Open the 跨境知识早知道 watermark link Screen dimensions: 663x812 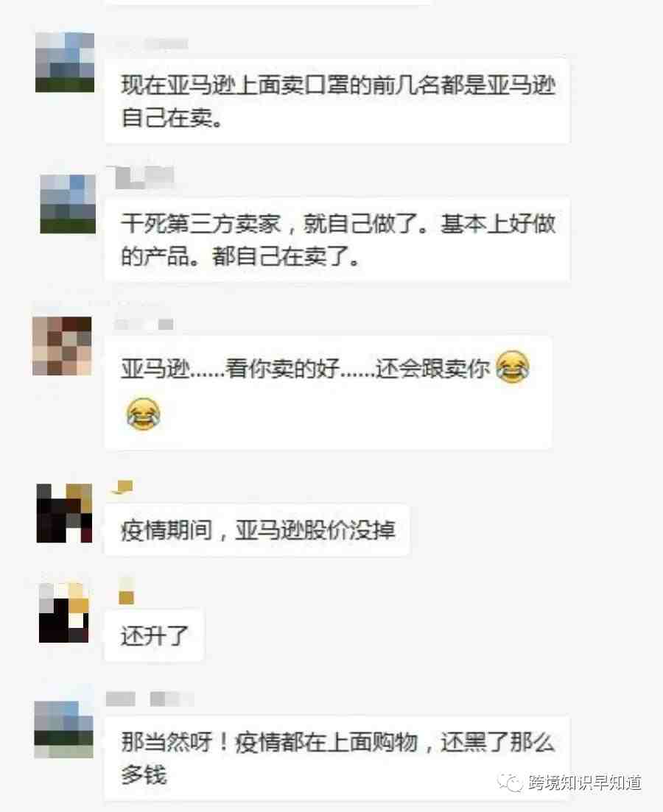(585, 783)
